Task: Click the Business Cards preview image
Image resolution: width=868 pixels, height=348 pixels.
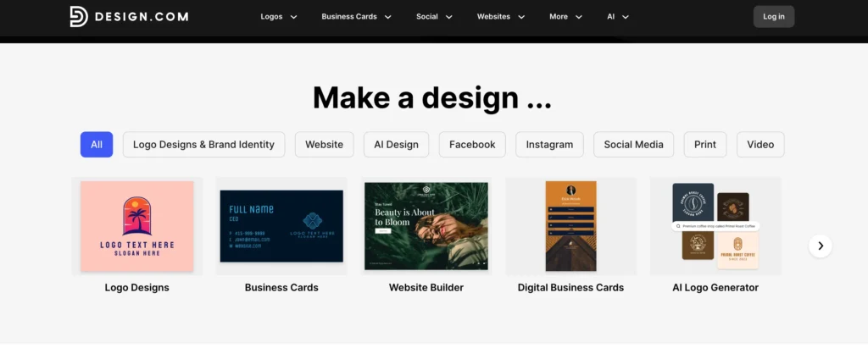Action: coord(281,226)
